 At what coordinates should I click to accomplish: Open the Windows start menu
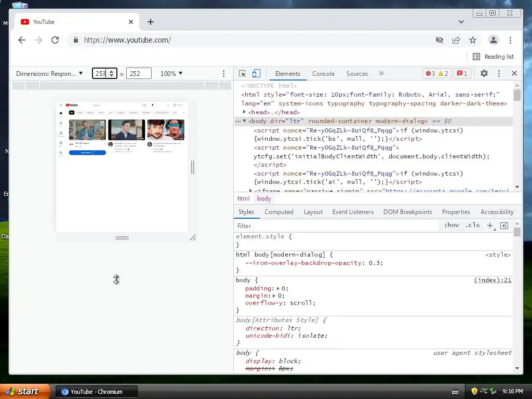tap(25, 392)
